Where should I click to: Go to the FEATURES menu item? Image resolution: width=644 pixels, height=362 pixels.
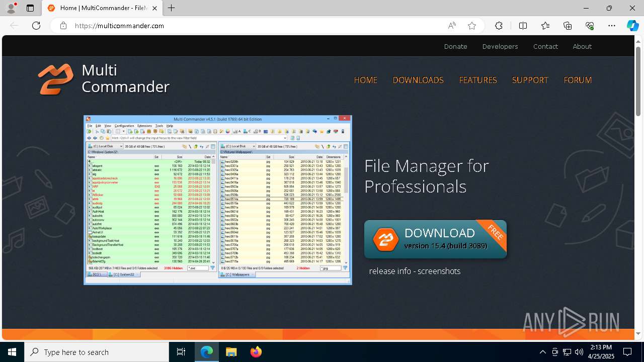pos(478,80)
